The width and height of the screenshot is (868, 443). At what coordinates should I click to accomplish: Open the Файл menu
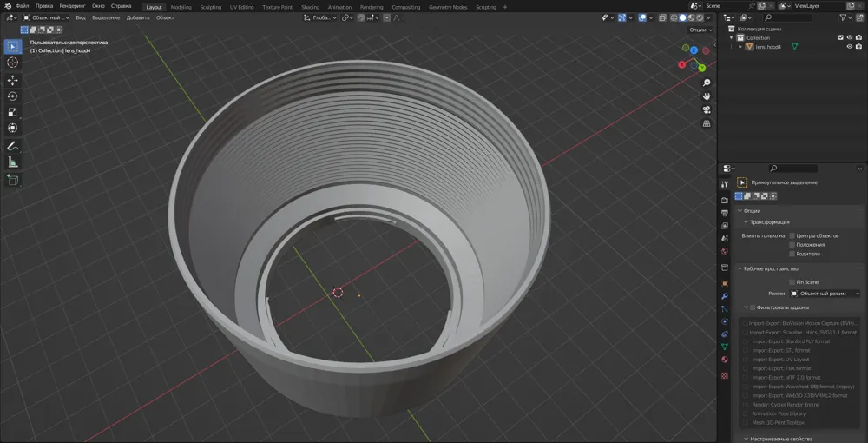pyautogui.click(x=23, y=6)
